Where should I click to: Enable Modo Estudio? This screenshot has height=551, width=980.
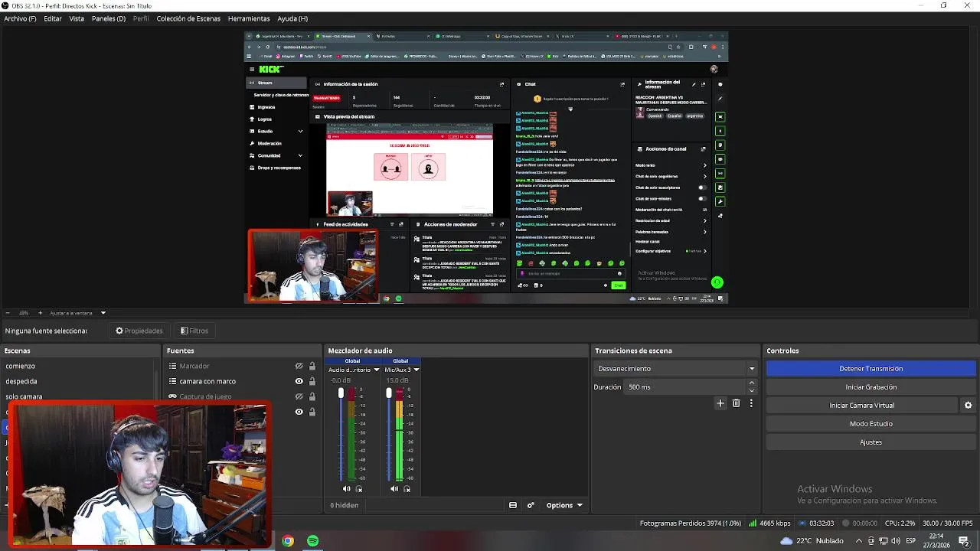pos(871,424)
